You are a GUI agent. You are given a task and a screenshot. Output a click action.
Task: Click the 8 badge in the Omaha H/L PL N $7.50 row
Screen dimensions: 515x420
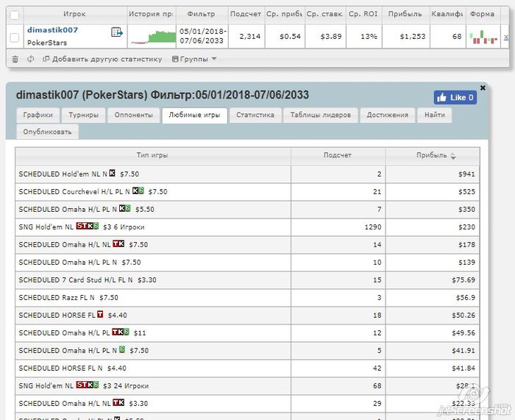122,349
